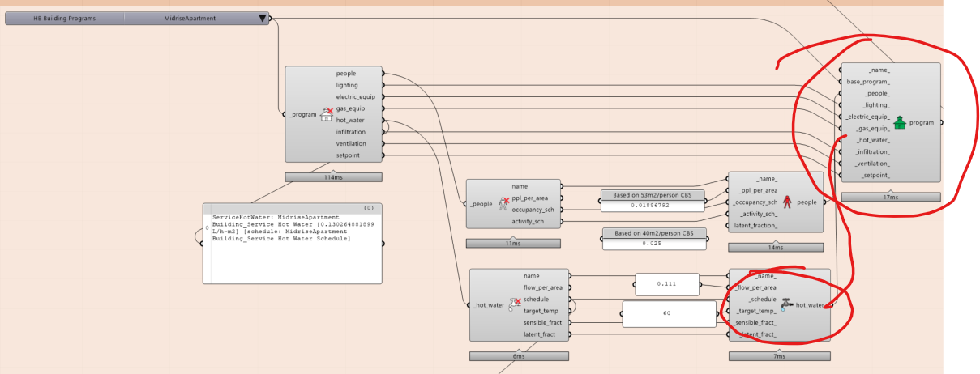Viewport: 980px width, 374px height.
Task: Click the 'Based on 53m2/person CBS' panel title
Action: (x=653, y=195)
